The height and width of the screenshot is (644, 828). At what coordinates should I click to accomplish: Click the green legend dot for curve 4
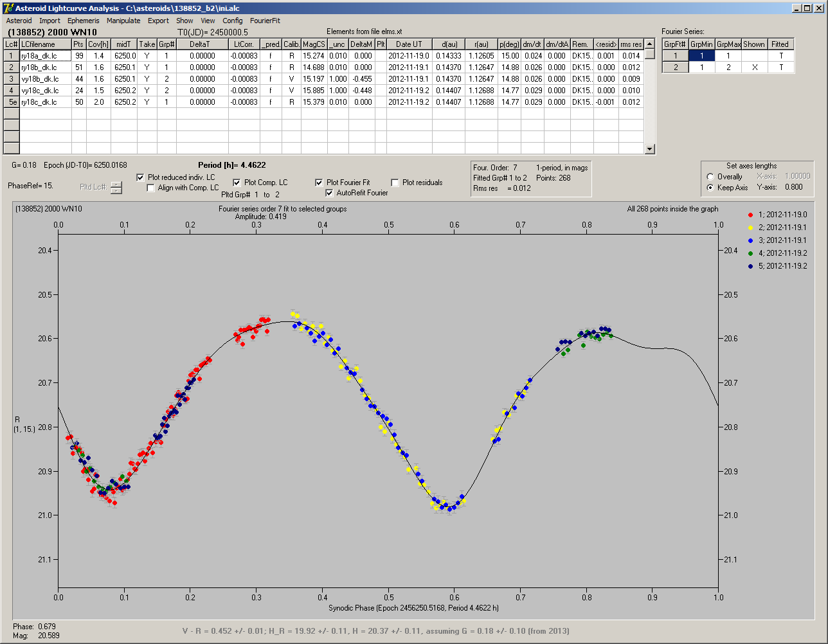pyautogui.click(x=751, y=253)
